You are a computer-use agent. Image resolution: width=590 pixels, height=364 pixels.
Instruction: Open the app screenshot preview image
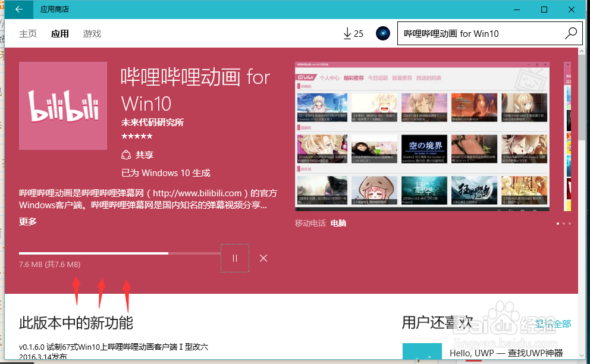pos(422,137)
